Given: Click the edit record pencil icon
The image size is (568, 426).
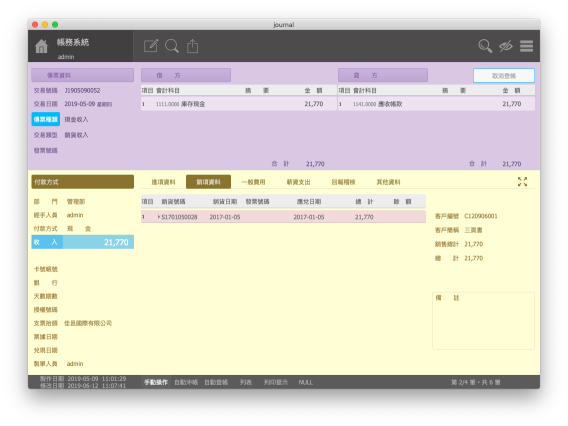Looking at the screenshot, I should 151,46.
